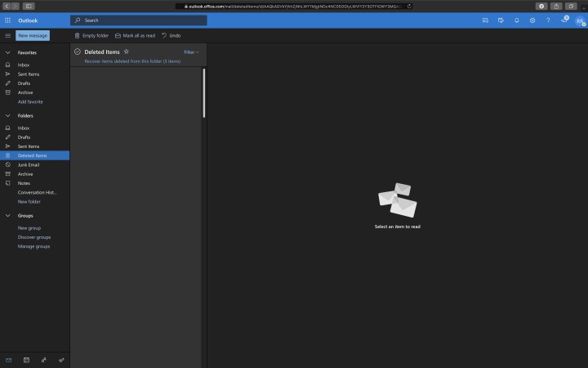Open the Filter dropdown
Viewport: 588px width, 368px height.
(x=191, y=52)
